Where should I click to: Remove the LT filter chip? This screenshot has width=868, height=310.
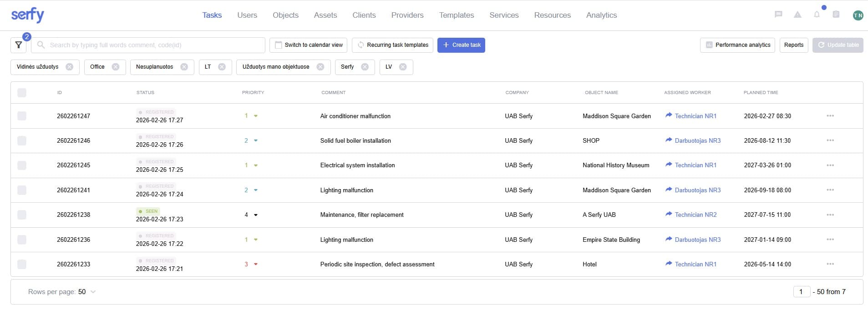(x=222, y=67)
